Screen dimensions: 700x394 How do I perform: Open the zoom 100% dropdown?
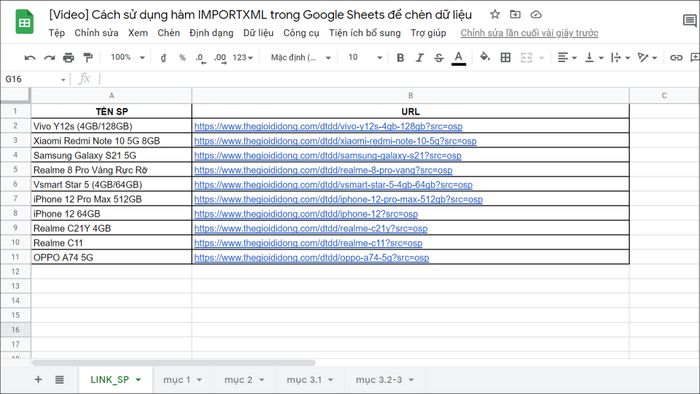click(x=128, y=58)
